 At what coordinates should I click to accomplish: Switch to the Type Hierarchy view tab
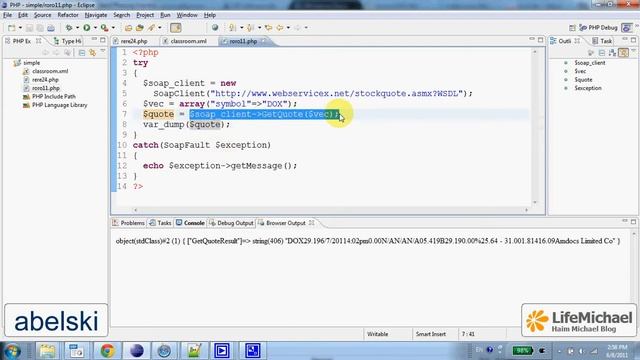[x=68, y=41]
